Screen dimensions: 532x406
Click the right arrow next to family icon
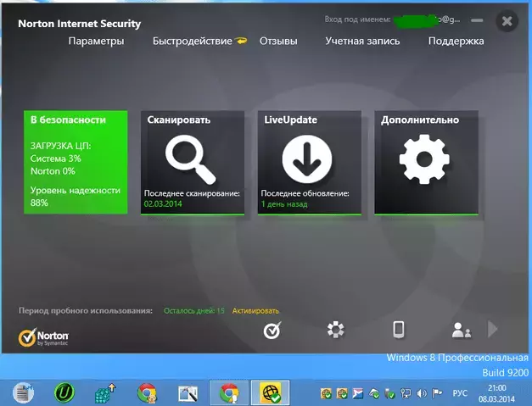(x=492, y=329)
